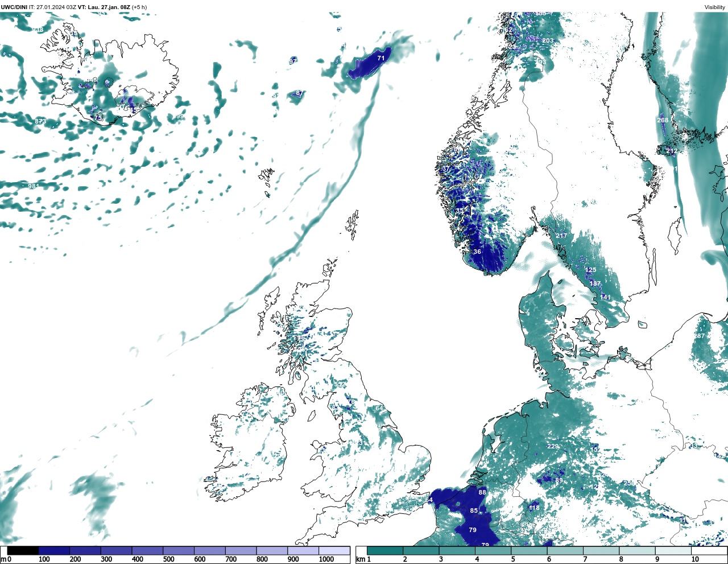Viewport: 728px width, 564px height.
Task: Click the black 0–100 m legend swatch
Action: (x=23, y=550)
